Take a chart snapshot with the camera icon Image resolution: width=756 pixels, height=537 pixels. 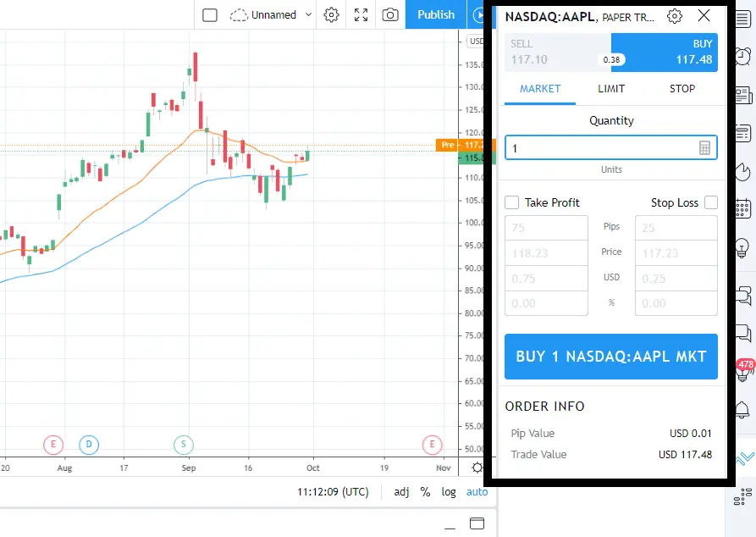(x=389, y=14)
